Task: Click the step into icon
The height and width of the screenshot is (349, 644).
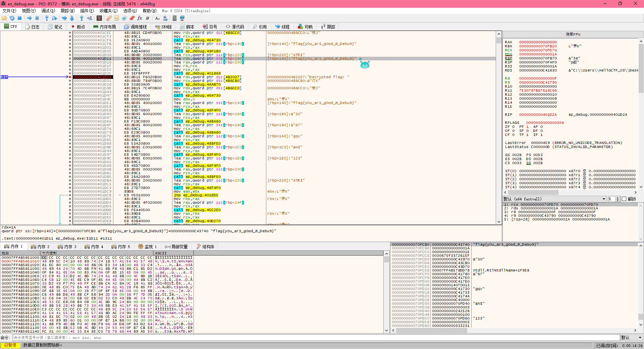Action: click(47, 18)
